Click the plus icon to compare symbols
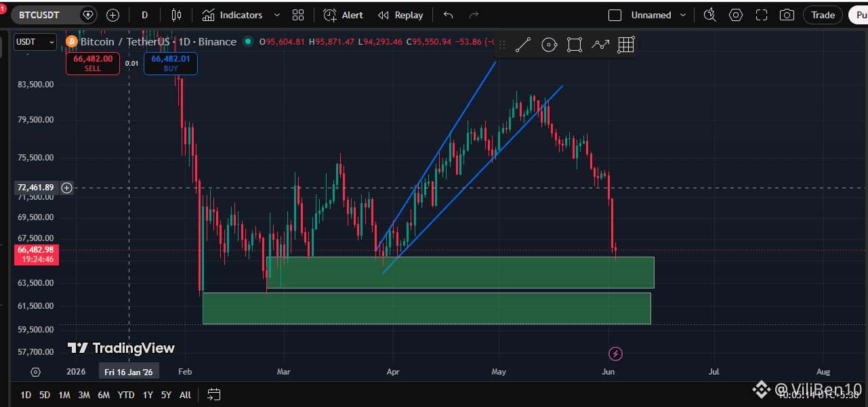Screen dimensions: 868x407 click(113, 15)
